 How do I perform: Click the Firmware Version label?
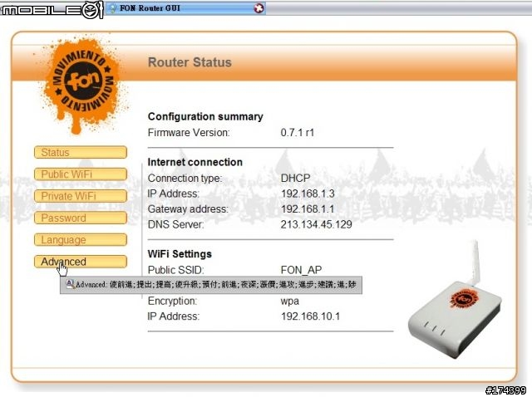(189, 133)
